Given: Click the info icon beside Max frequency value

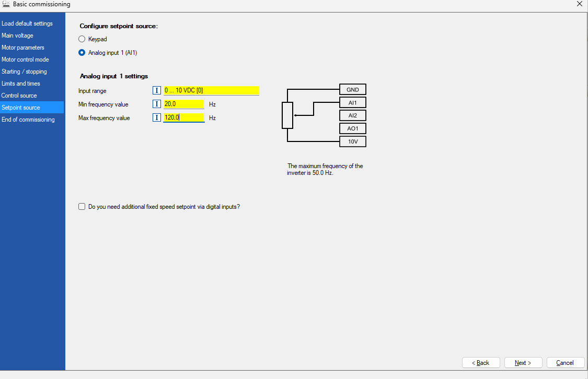Looking at the screenshot, I should (x=157, y=117).
